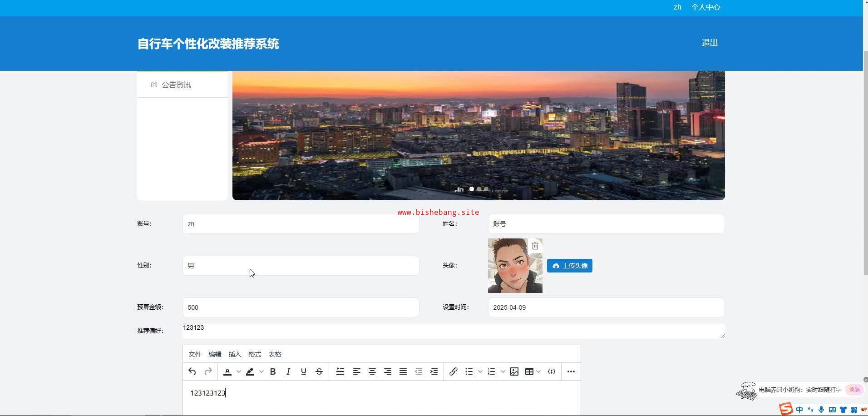Center-align the editor text
Screen dimensions: 868x416
click(x=372, y=371)
